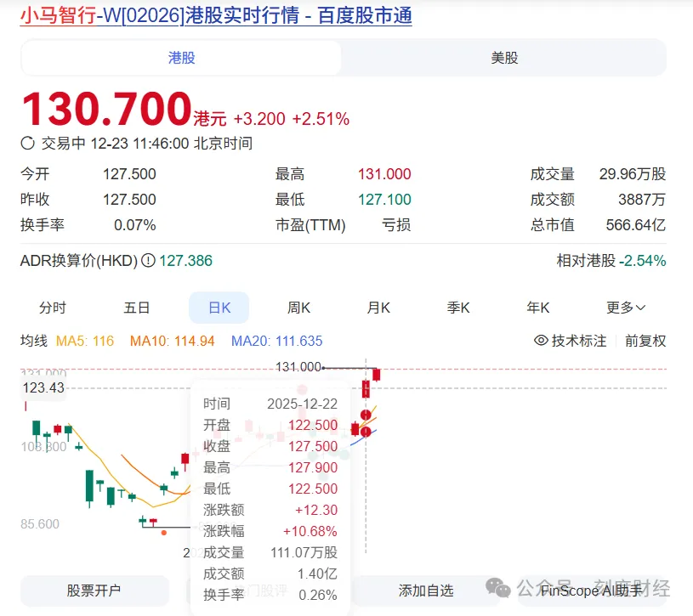693x616 pixels.
Task: Click the lower red marker on the candlestick chart
Action: 366,432
